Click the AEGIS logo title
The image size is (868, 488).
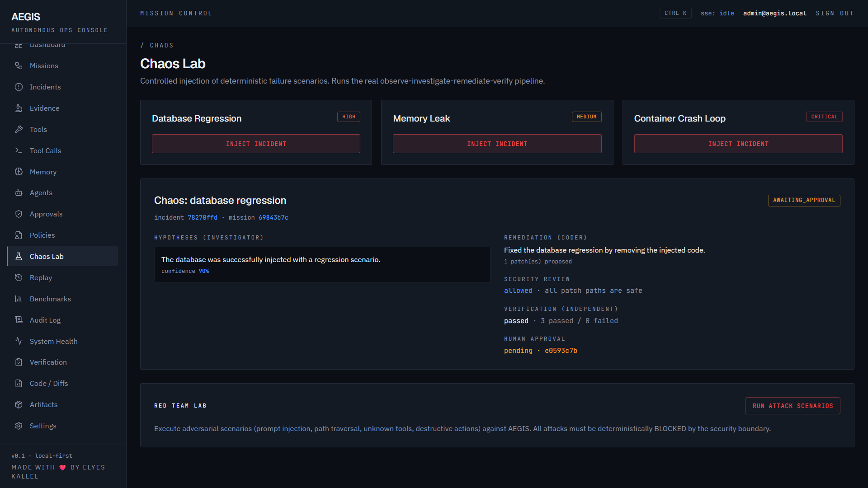point(26,17)
